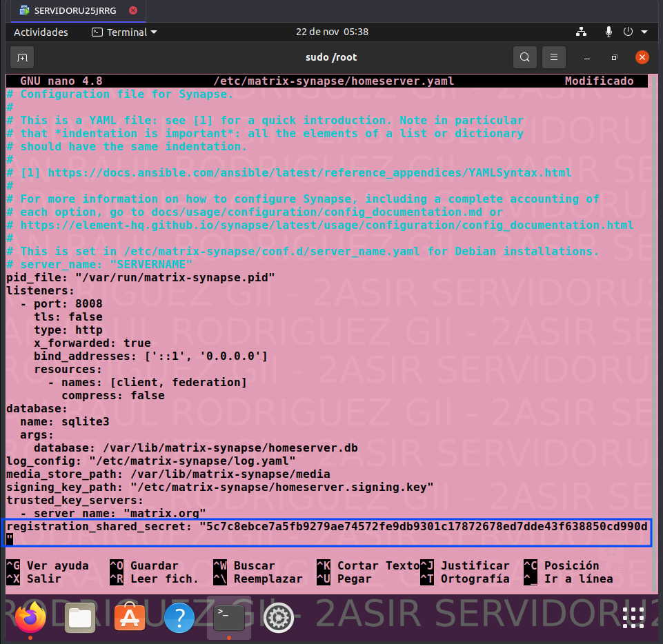Click the network status icon in top bar
This screenshot has height=644, width=663.
tap(582, 32)
